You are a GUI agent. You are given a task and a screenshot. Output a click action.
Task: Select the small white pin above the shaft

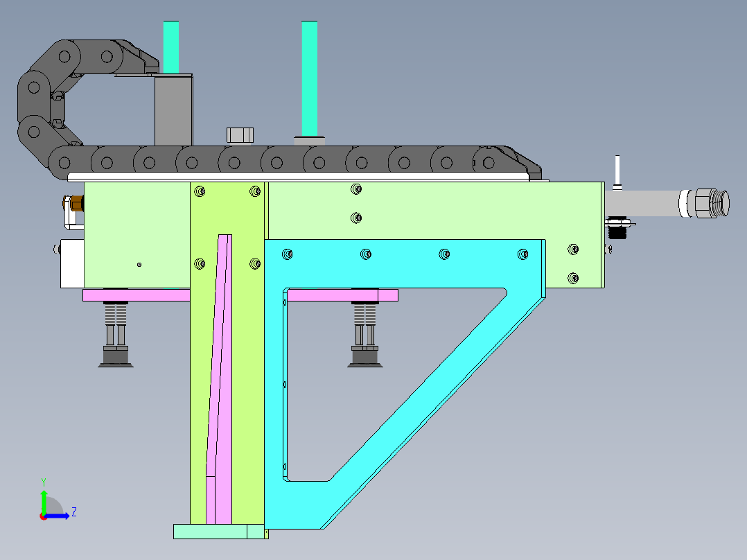click(617, 171)
